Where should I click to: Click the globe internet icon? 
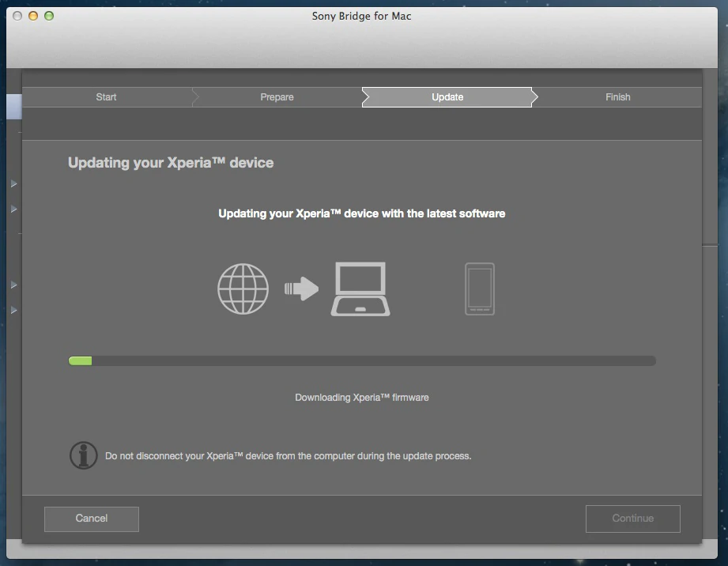243,289
